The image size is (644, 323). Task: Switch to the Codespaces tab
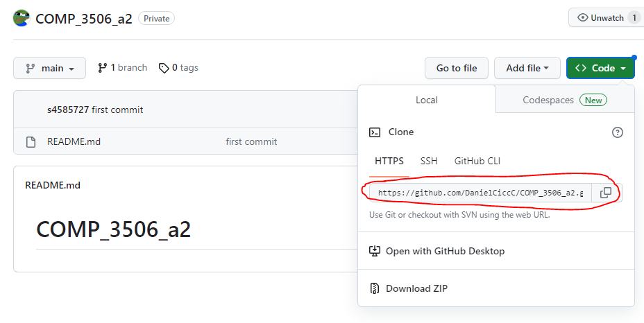coord(564,100)
